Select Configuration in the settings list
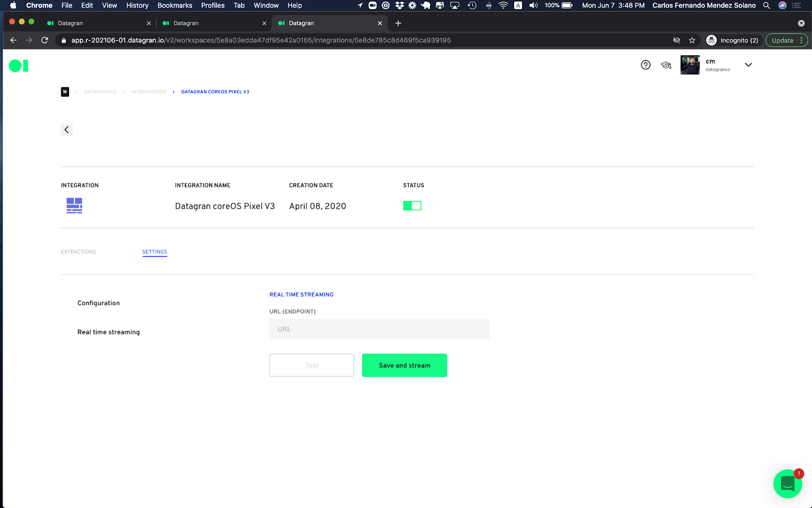This screenshot has height=508, width=812. coord(98,303)
